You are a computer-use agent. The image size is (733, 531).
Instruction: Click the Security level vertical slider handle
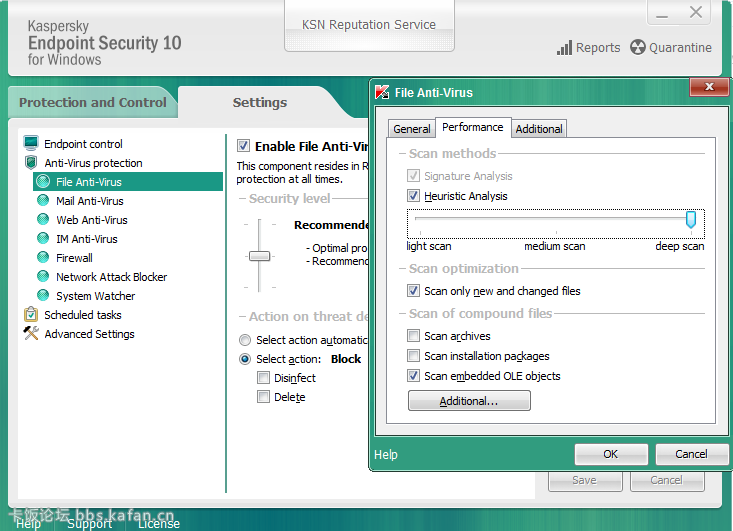[x=259, y=256]
